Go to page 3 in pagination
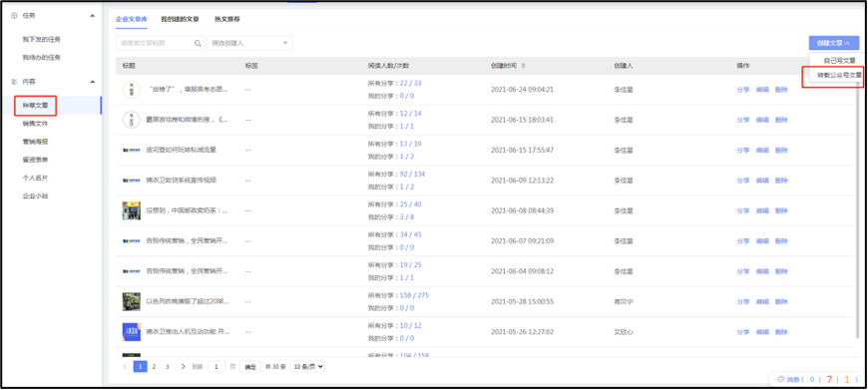Screen dimensions: 868x390 [168, 366]
